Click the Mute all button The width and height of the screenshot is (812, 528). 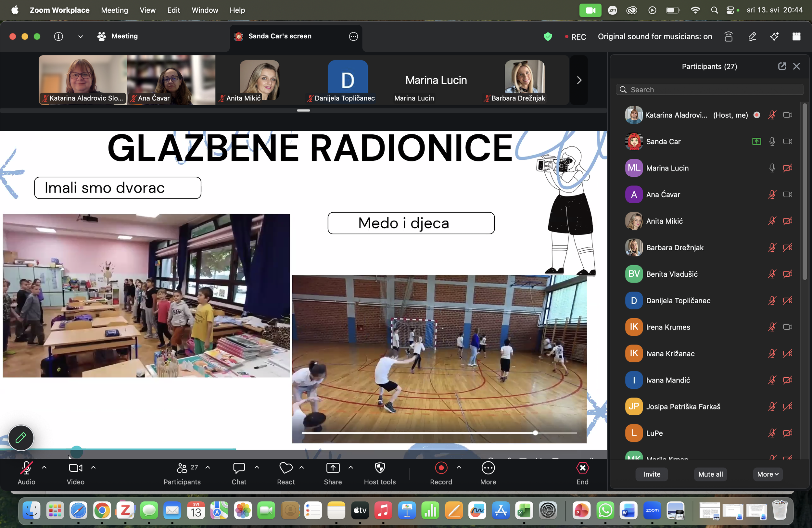pyautogui.click(x=710, y=474)
